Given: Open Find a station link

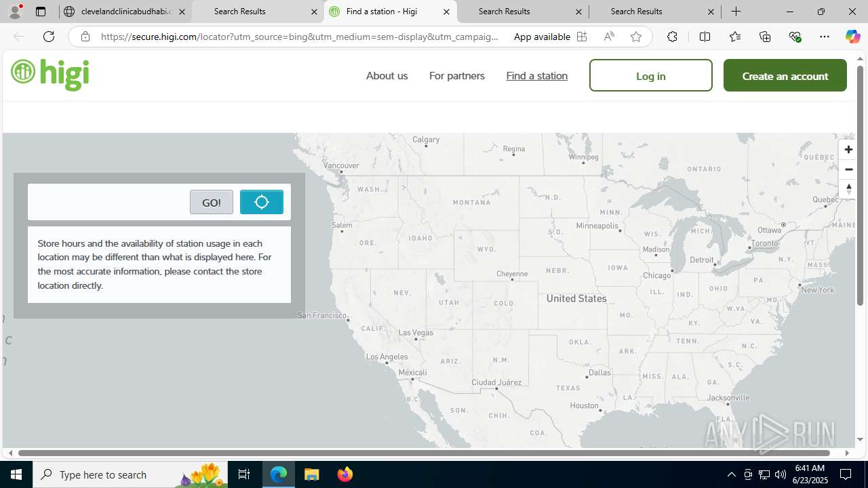Looking at the screenshot, I should click(x=536, y=76).
